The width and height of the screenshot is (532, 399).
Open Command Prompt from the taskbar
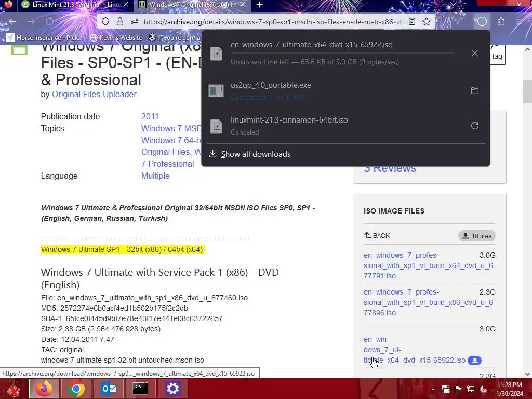[x=140, y=389]
